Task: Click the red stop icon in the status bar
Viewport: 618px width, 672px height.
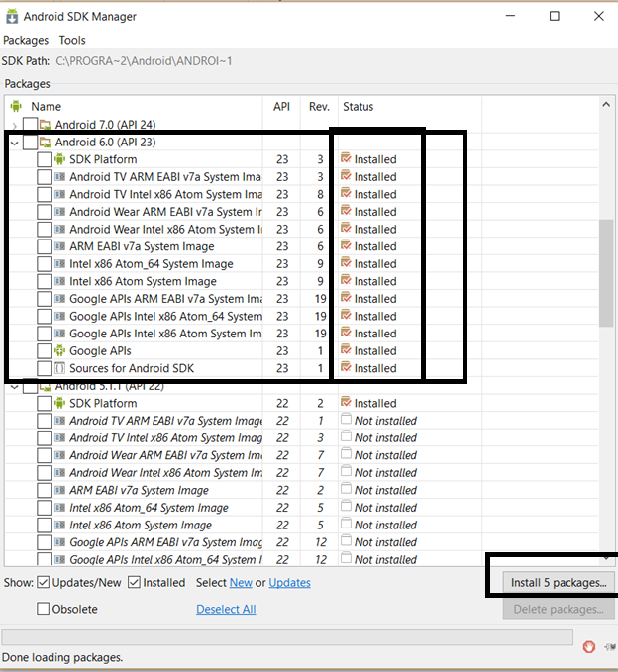Action: coord(589,646)
